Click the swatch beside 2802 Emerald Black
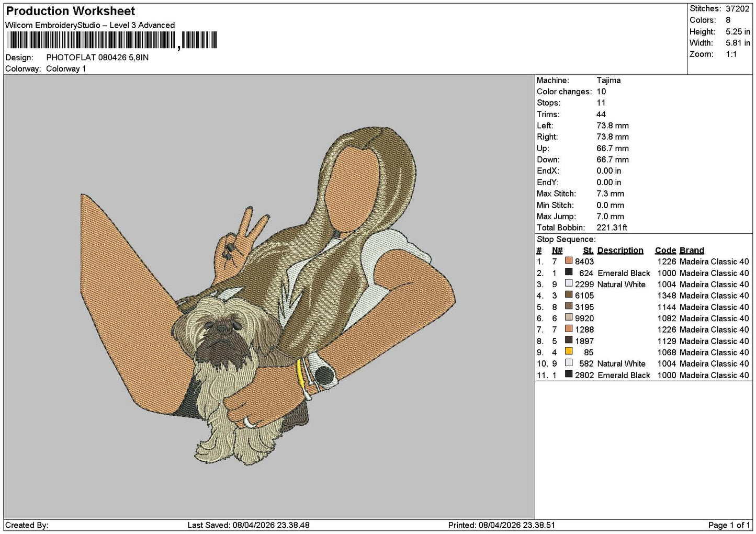 pyautogui.click(x=569, y=374)
